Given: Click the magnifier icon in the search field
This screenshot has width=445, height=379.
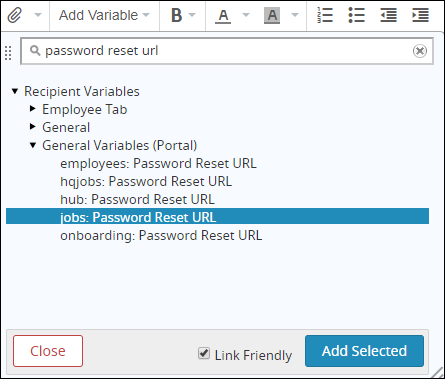Looking at the screenshot, I should click(35, 51).
